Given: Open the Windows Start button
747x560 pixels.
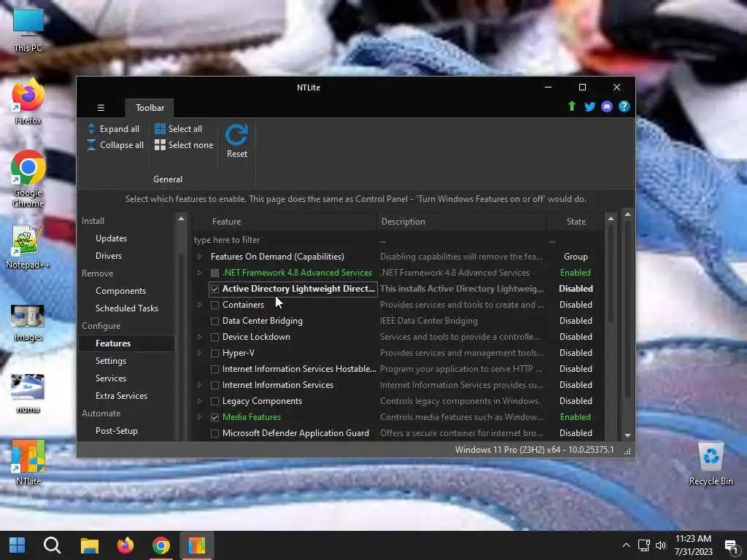Looking at the screenshot, I should pos(18,545).
